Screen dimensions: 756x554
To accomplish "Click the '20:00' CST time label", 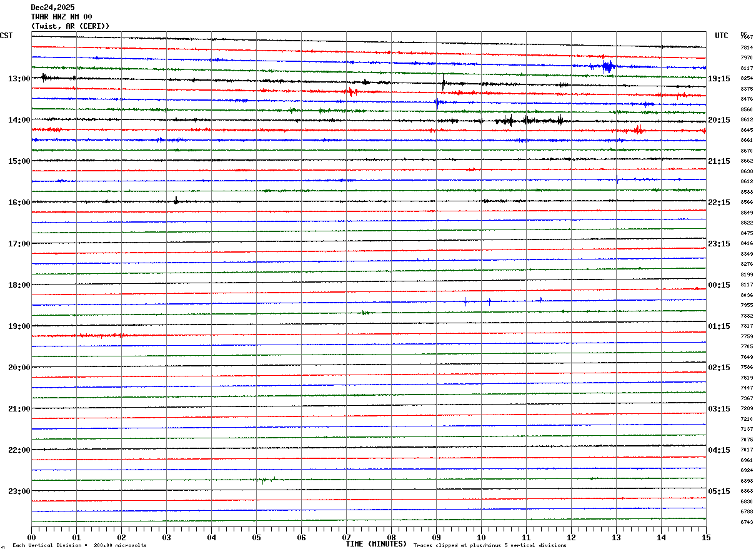I will tap(19, 368).
